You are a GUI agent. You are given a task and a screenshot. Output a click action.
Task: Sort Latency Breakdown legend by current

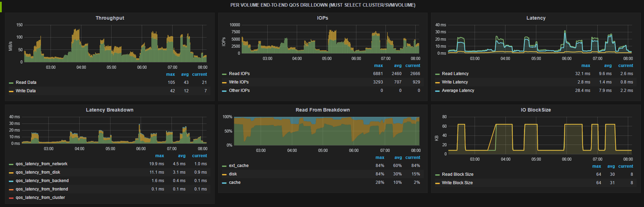click(199, 156)
